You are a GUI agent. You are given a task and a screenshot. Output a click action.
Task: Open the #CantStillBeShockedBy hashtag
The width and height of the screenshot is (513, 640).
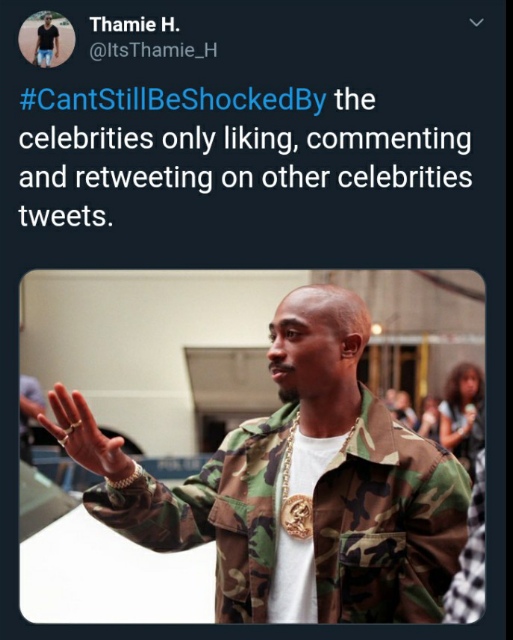pos(173,100)
